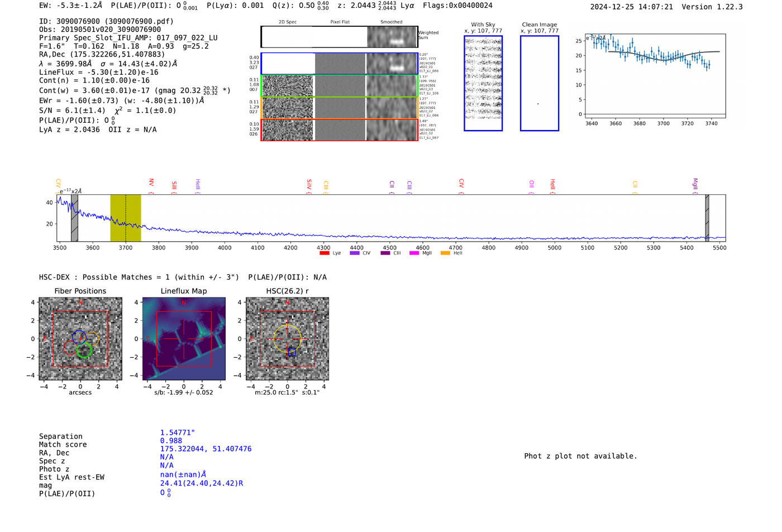Open the HSC(26.2) r image
782x532 pixels.
click(287, 339)
